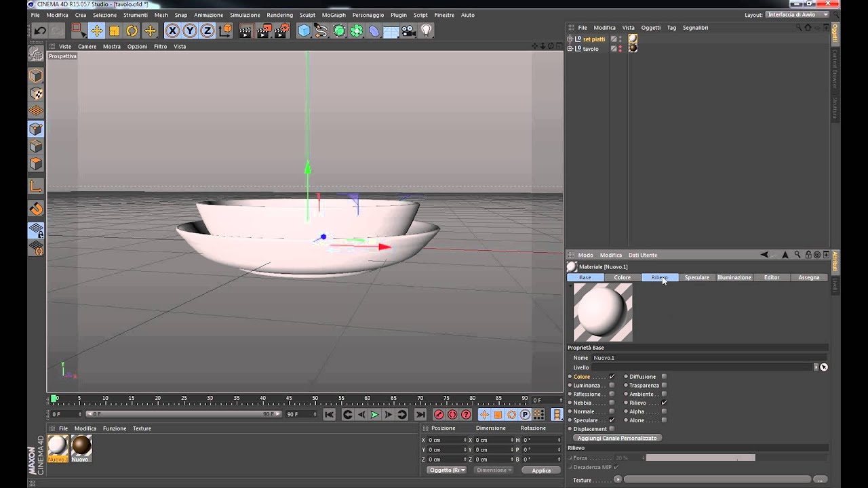Switch the coordinate system icon

click(225, 30)
